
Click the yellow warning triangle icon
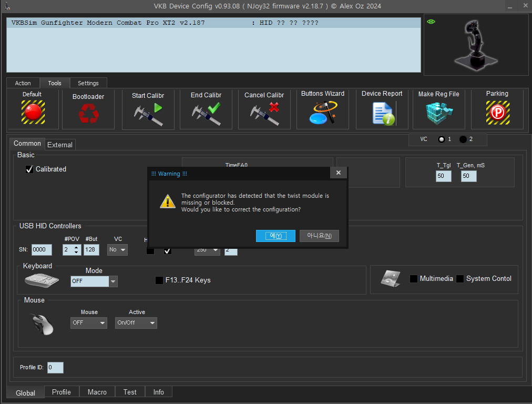tap(168, 201)
